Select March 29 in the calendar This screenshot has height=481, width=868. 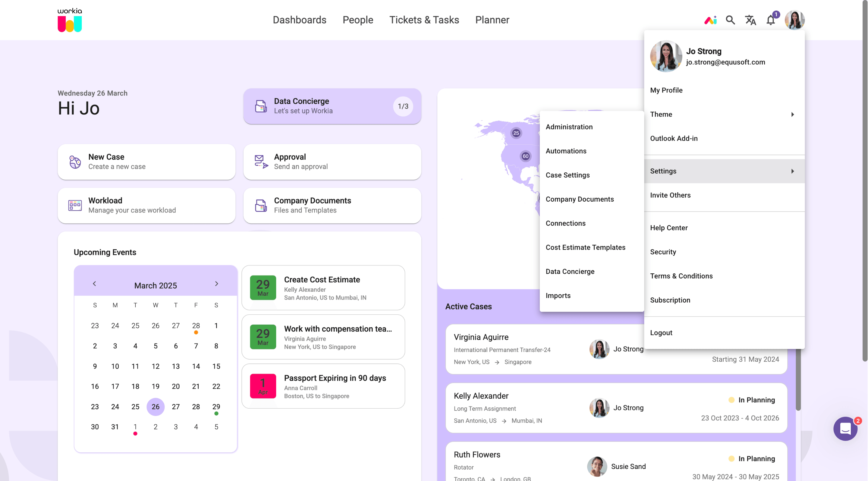pyautogui.click(x=216, y=407)
